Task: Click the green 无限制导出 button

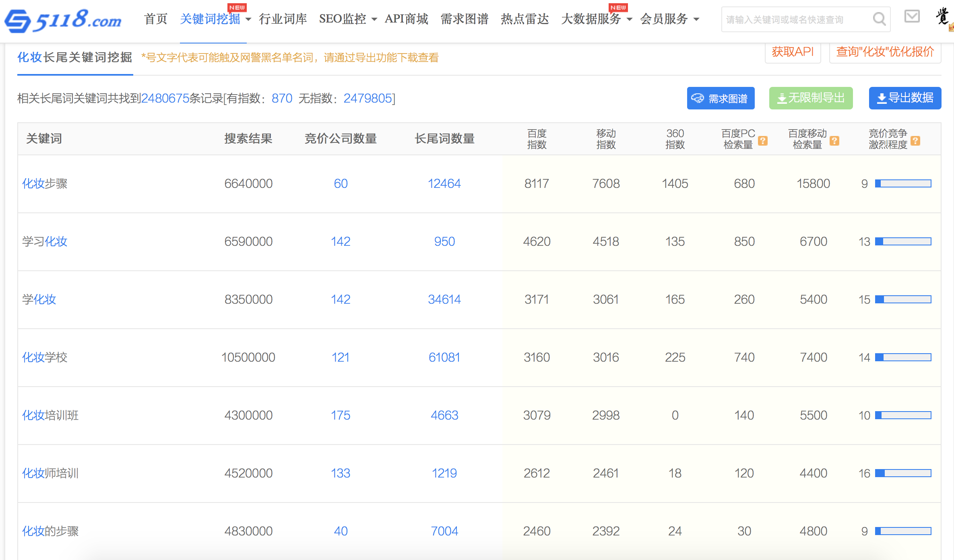Action: [811, 98]
